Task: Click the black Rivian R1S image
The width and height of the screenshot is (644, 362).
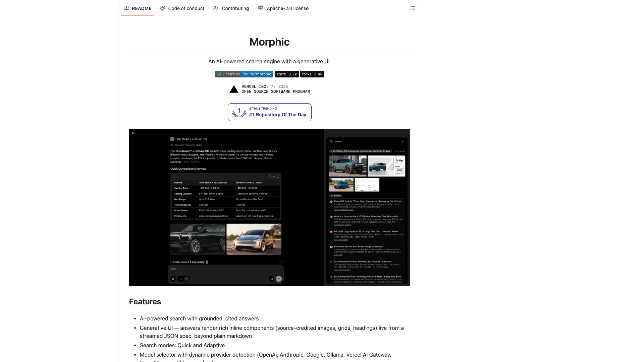Action: (x=198, y=239)
